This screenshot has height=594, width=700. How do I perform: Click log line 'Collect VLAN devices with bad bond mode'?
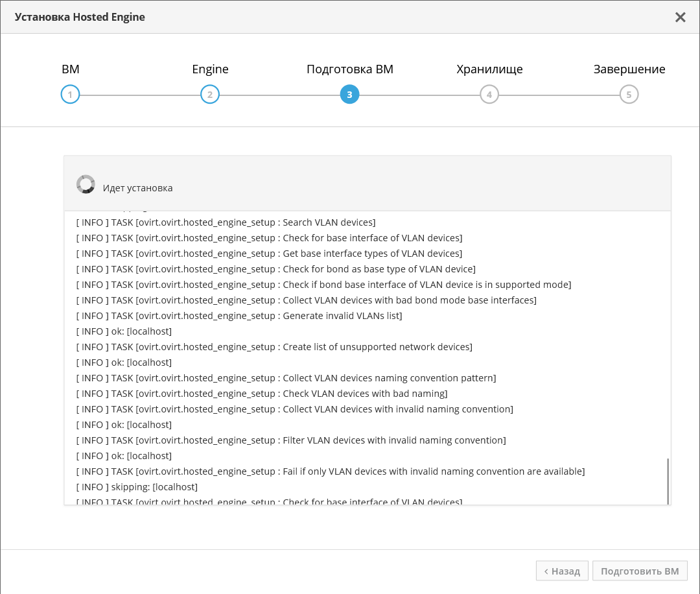306,301
